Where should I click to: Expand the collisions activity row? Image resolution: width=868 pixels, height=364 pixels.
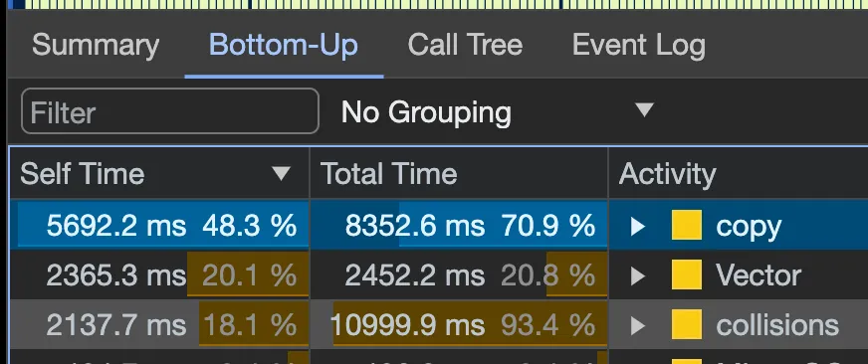(x=638, y=325)
